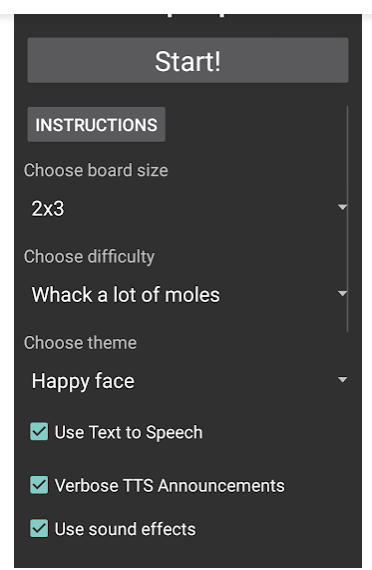
Task: Select the 2x3 board size value text
Action: click(x=48, y=209)
